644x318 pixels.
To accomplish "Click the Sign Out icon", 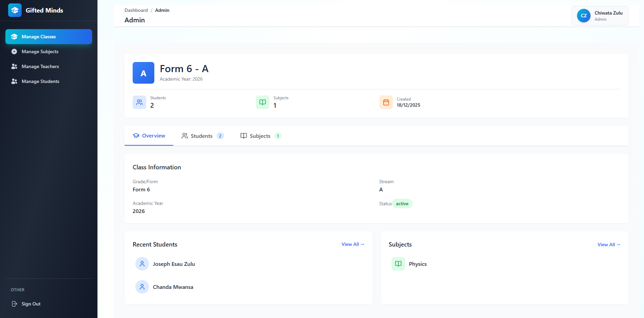I will (14, 304).
